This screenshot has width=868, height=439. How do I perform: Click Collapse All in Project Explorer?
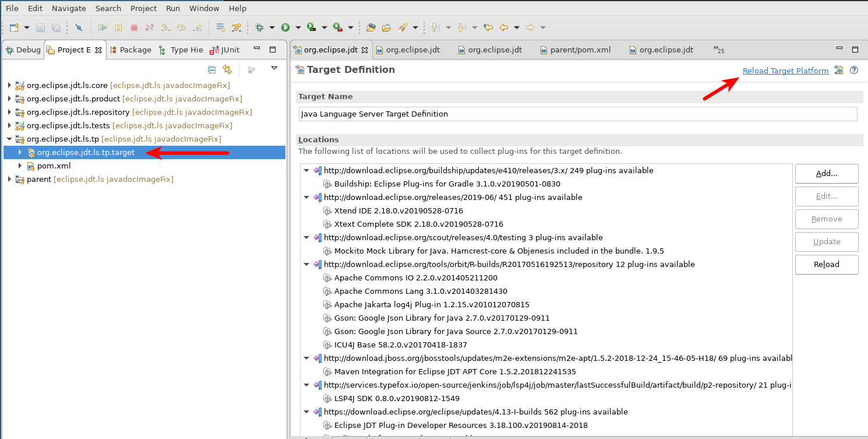212,69
